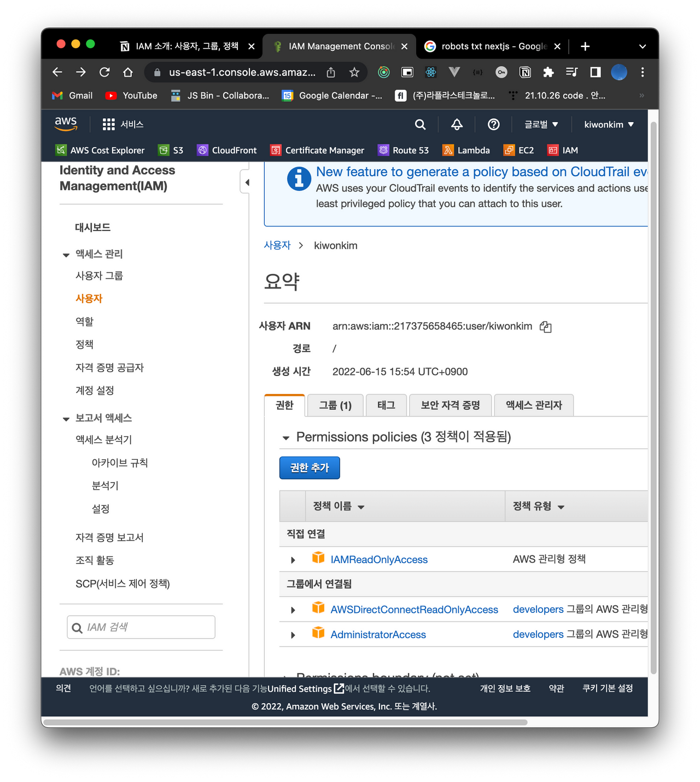700x782 pixels.
Task: Open the Certificate Manager shortcut
Action: point(317,150)
